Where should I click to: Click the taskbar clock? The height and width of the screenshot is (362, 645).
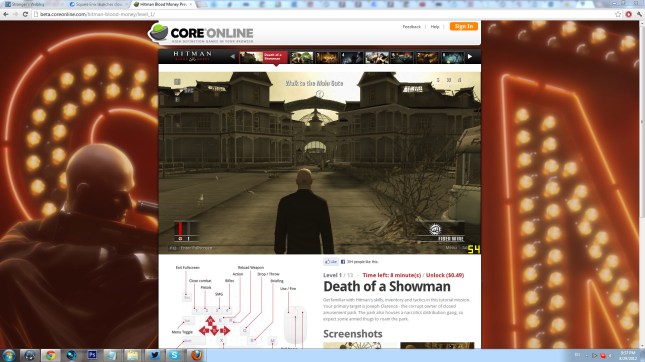pos(627,355)
